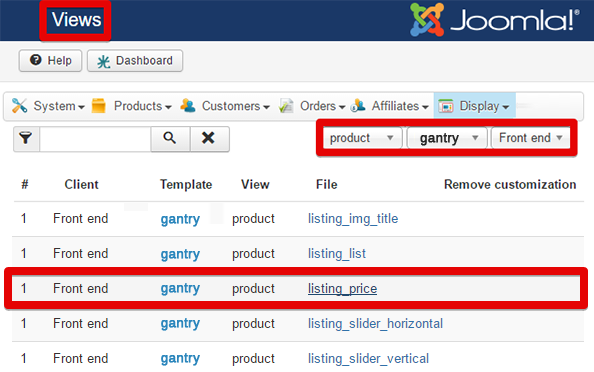Click the System wrench icon

pyautogui.click(x=19, y=106)
